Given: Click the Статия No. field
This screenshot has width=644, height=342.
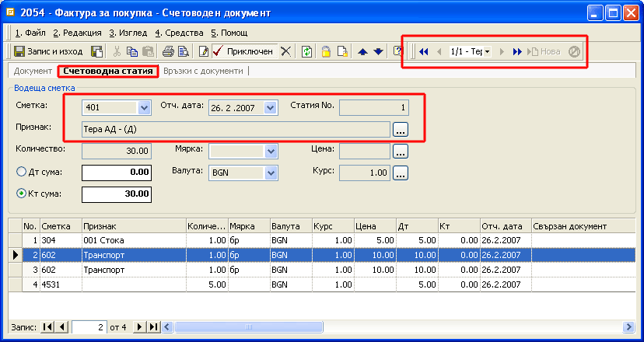Looking at the screenshot, I should 374,107.
